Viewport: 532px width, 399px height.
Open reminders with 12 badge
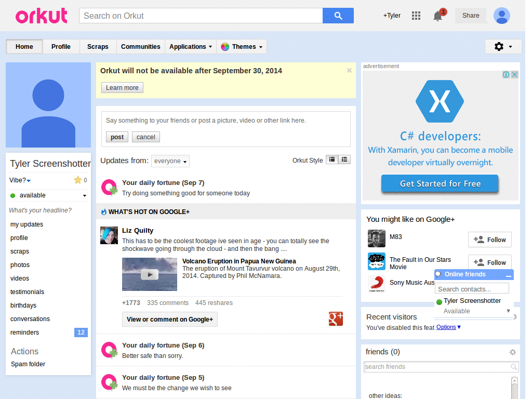coord(48,332)
